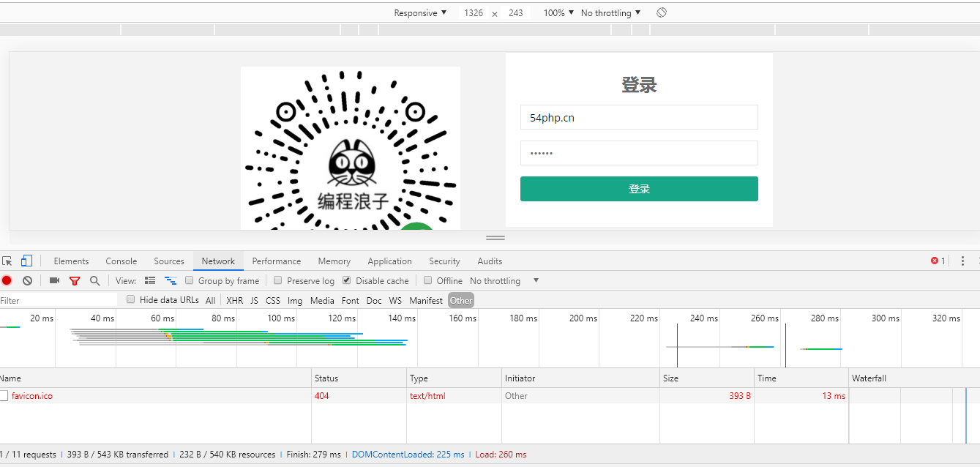Viewport: 980px width, 467px height.
Task: Open the Responsive device dropdown
Action: [420, 12]
